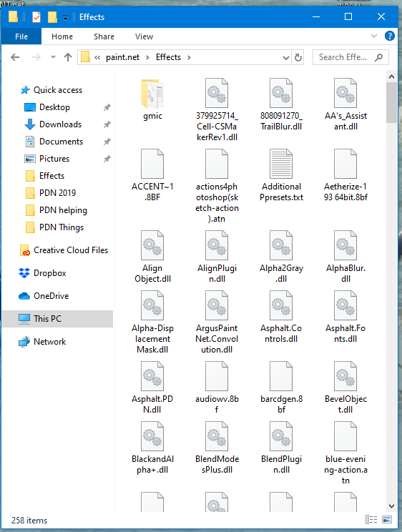This screenshot has height=532, width=402.
Task: Select the audiowv.8bf file icon
Action: [217, 376]
